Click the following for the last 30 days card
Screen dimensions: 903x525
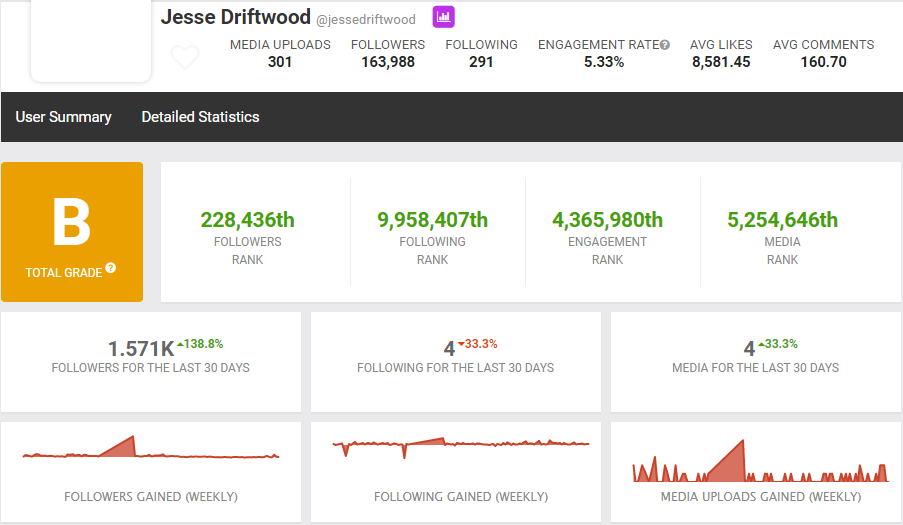pyautogui.click(x=455, y=361)
